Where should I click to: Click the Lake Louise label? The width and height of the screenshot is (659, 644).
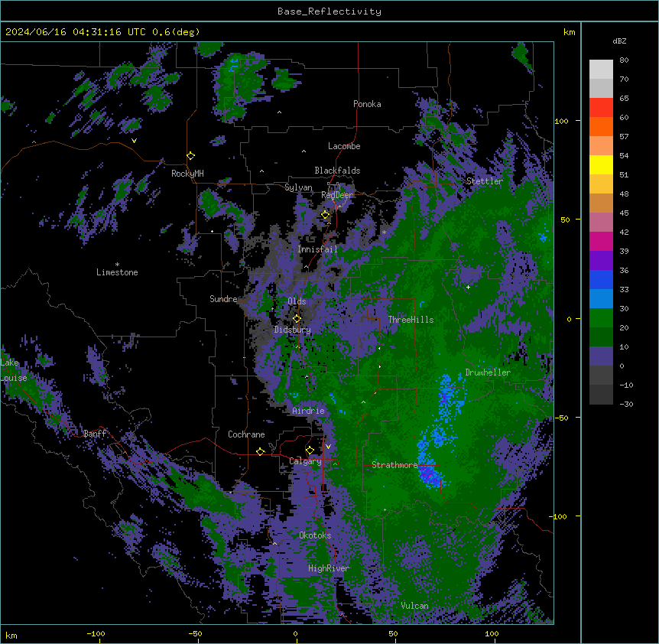click(14, 370)
